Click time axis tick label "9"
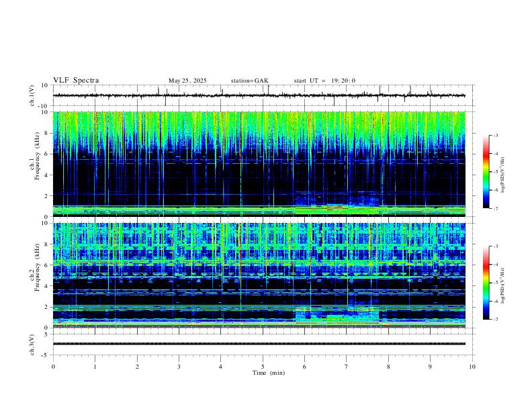This screenshot has width=532, height=411. coord(430,367)
